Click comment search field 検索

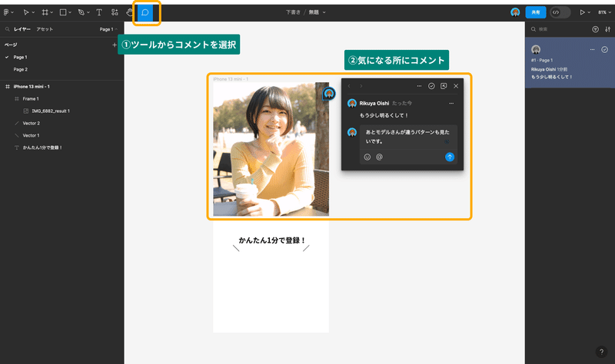pyautogui.click(x=559, y=29)
